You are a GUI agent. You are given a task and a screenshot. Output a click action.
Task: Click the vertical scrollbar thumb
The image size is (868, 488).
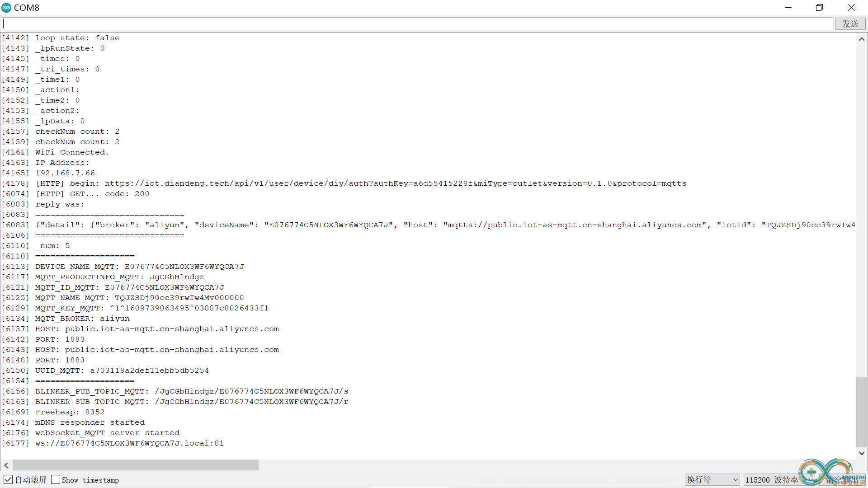862,412
